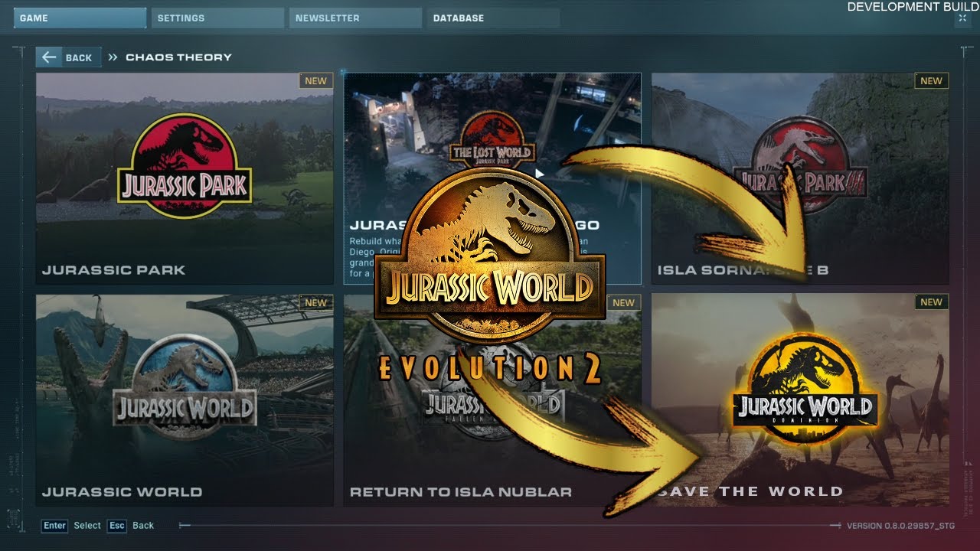Click NEW badge on Save the World card

point(931,302)
